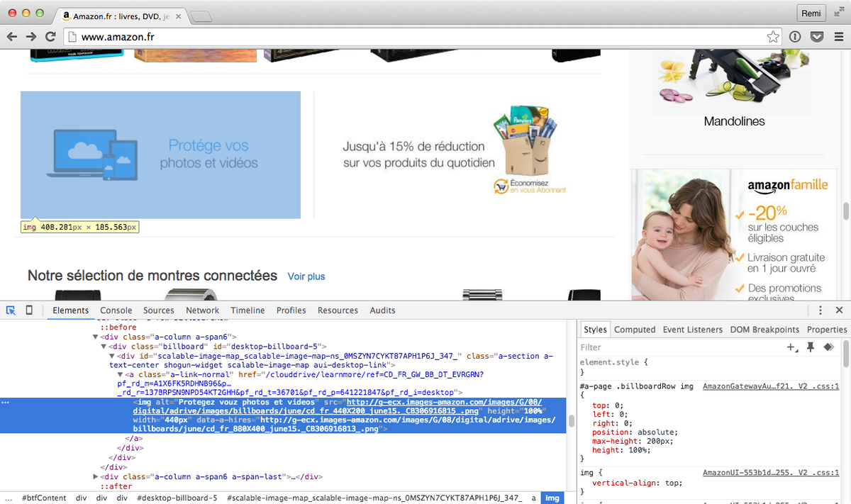The image size is (851, 504).
Task: Click the ::before pseudo-element row
Action: (118, 327)
